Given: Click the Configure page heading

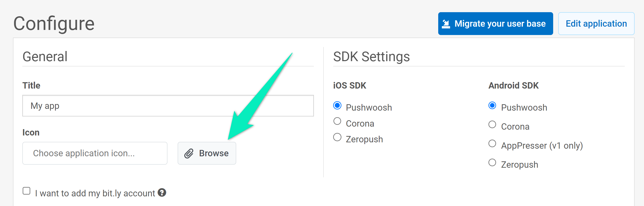Looking at the screenshot, I should tap(54, 24).
